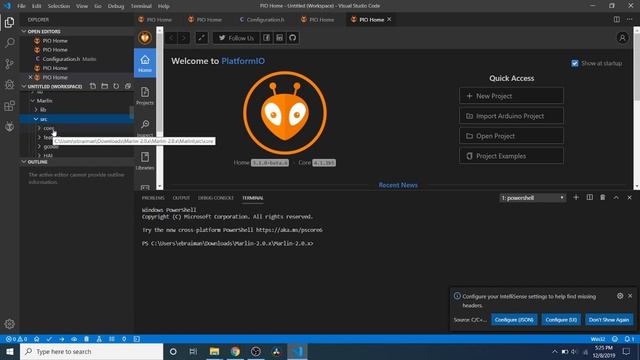640x360 pixels.
Task: Add a new terminal with the plus icon
Action: tap(576, 198)
